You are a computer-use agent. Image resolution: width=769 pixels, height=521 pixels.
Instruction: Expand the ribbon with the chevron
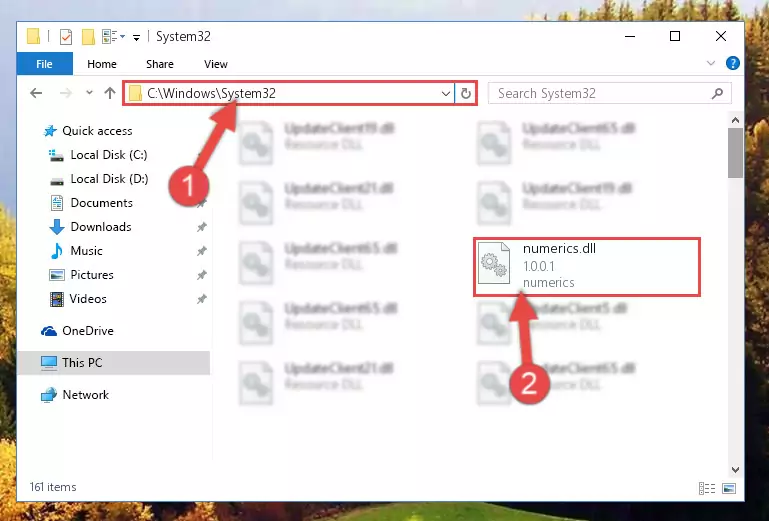(711, 63)
